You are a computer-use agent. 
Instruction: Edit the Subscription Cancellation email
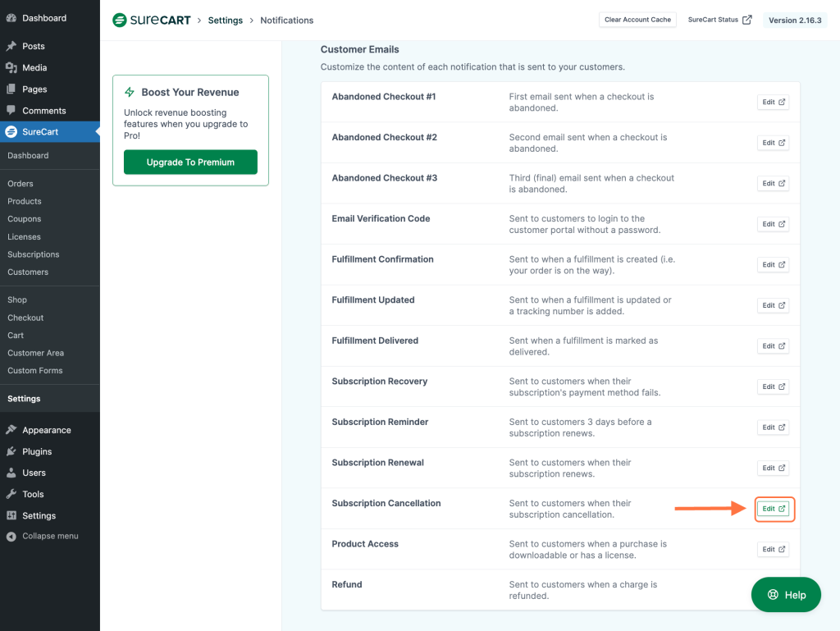(x=773, y=509)
